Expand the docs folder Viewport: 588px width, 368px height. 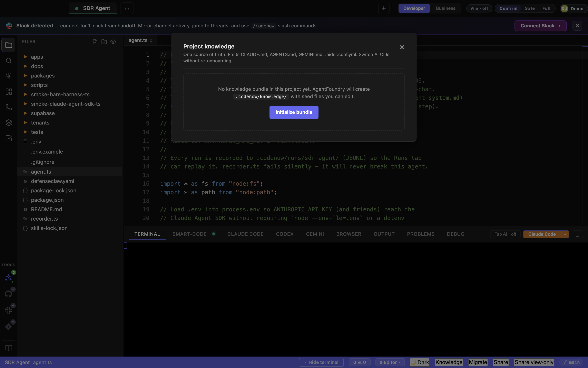(69, 66)
